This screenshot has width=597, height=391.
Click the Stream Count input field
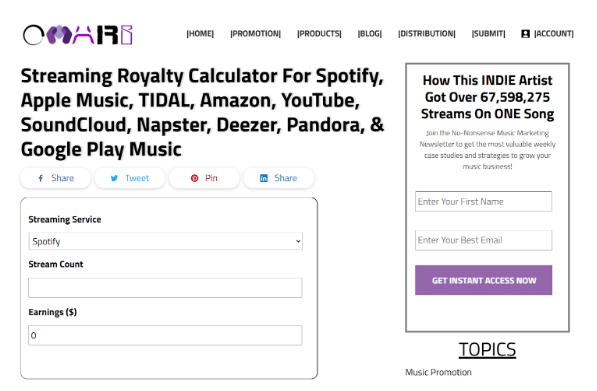pyautogui.click(x=165, y=288)
